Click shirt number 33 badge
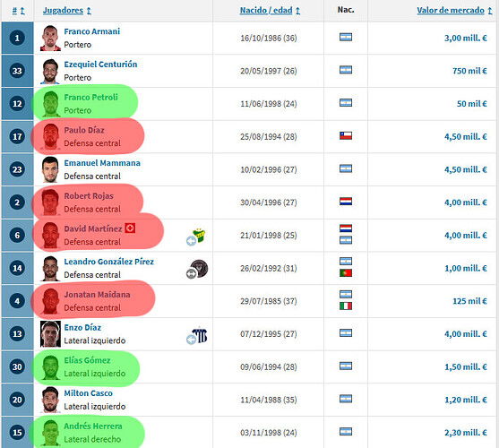This screenshot has height=448, width=499. coord(17,71)
